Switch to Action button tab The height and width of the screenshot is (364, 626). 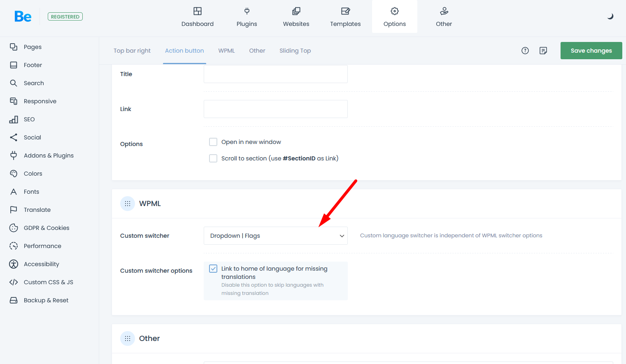(184, 51)
